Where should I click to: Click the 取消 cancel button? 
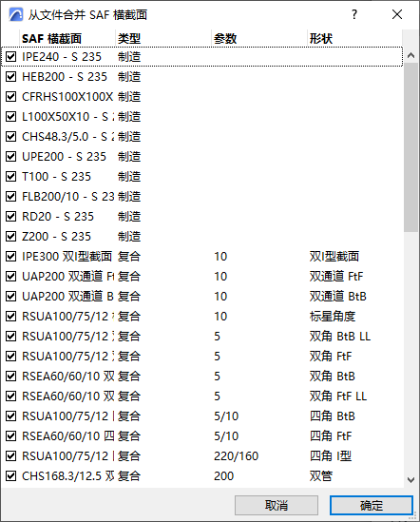tap(277, 505)
